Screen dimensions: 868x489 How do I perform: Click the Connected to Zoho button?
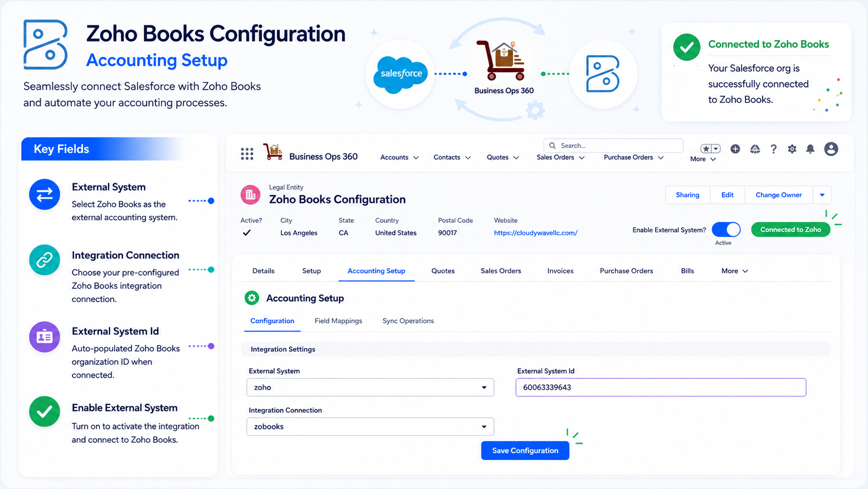[791, 230]
